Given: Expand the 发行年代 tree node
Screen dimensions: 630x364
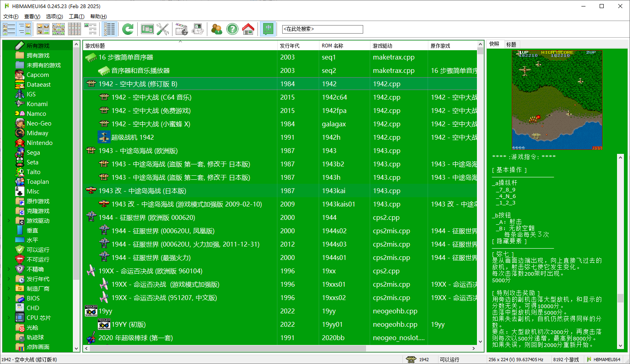Looking at the screenshot, I should 9,279.
